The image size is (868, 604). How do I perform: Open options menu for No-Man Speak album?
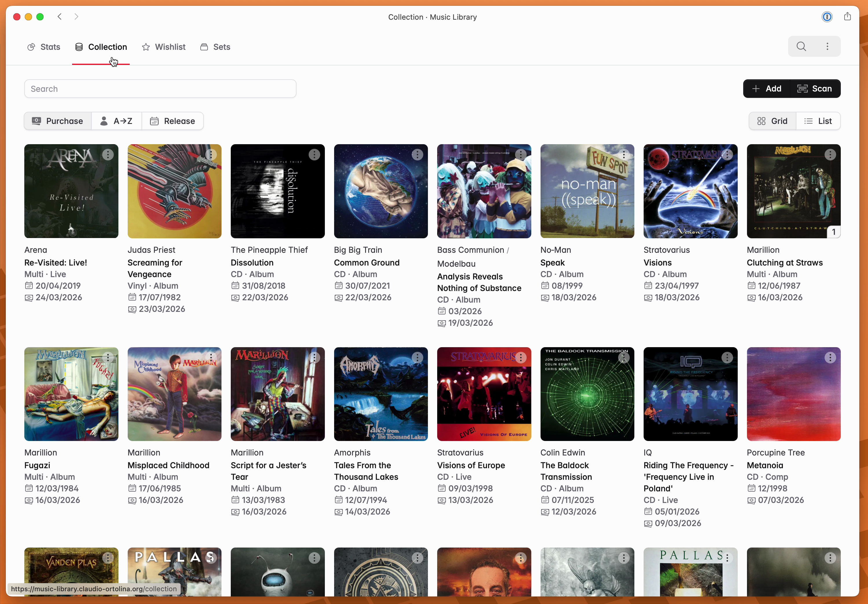[624, 155]
